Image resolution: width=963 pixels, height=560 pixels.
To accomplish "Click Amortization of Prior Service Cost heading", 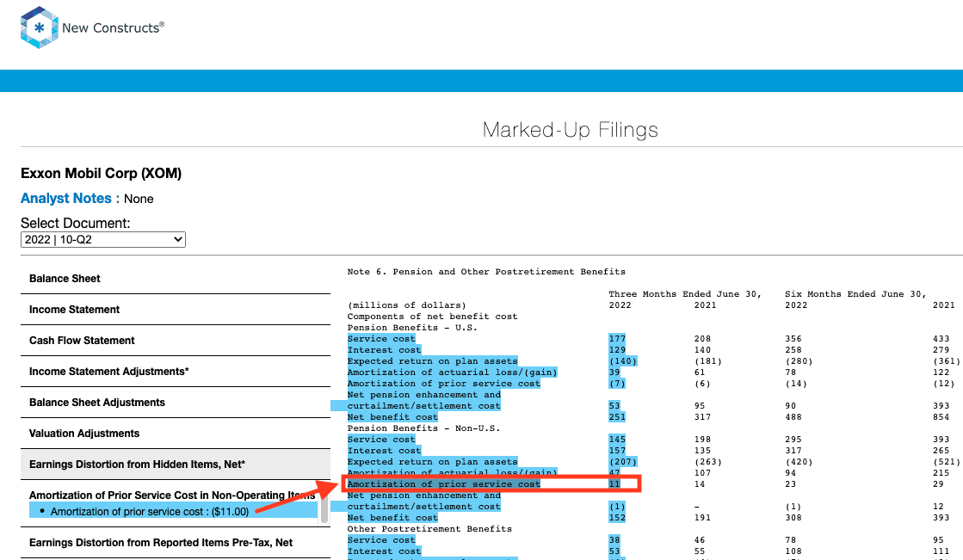I will 172,495.
